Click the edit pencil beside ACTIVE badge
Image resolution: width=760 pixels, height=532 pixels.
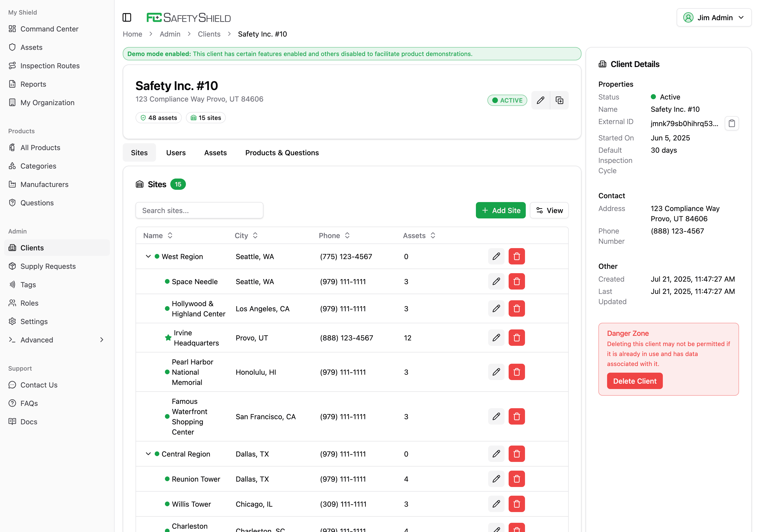pos(540,100)
